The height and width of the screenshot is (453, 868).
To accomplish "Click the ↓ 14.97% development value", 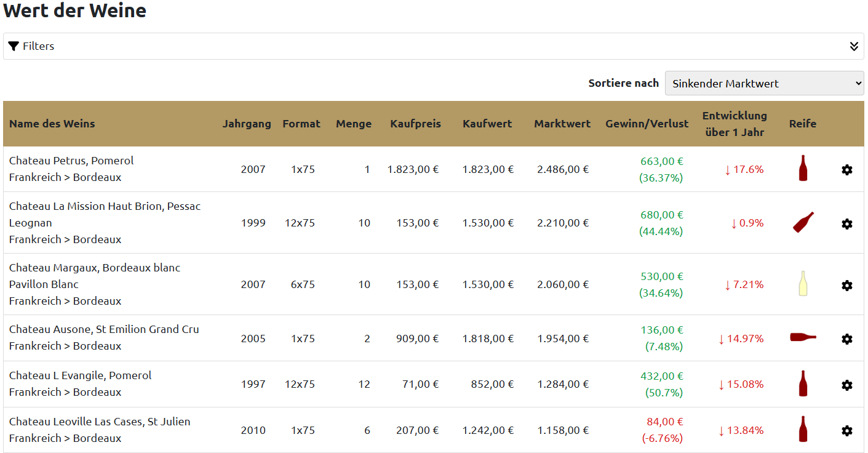I will pos(741,339).
